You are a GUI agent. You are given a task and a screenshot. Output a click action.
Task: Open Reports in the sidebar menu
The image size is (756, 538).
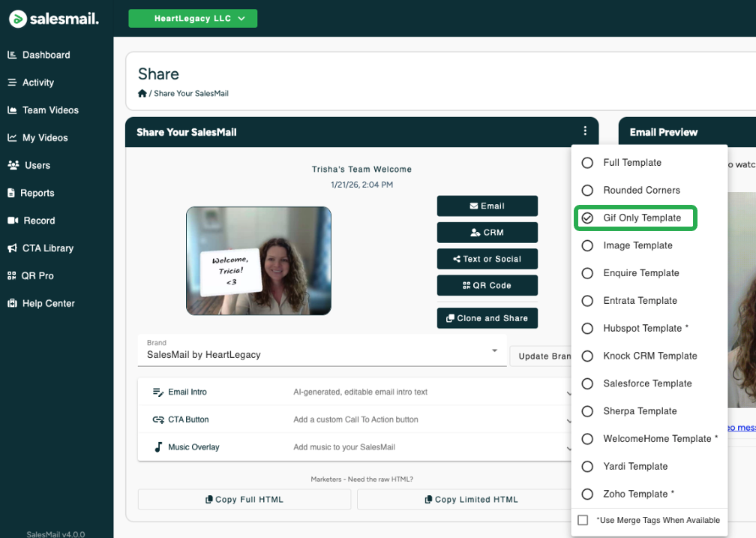pyautogui.click(x=37, y=193)
